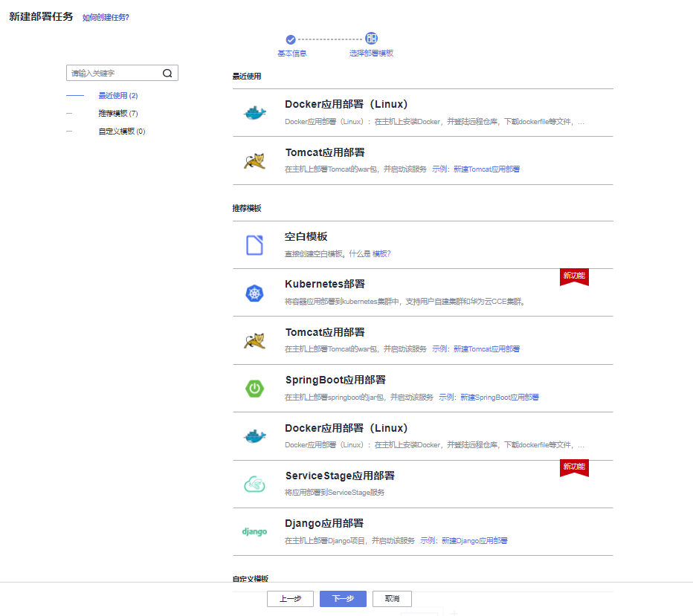
Task: Click the Docker whale icon under 最近使用
Action: pyautogui.click(x=254, y=113)
